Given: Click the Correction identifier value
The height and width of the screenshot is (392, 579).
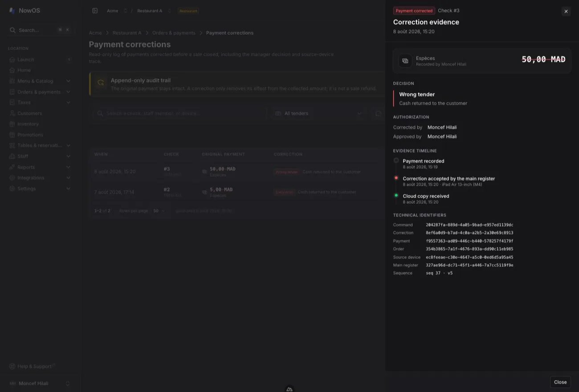Looking at the screenshot, I should click(x=469, y=233).
